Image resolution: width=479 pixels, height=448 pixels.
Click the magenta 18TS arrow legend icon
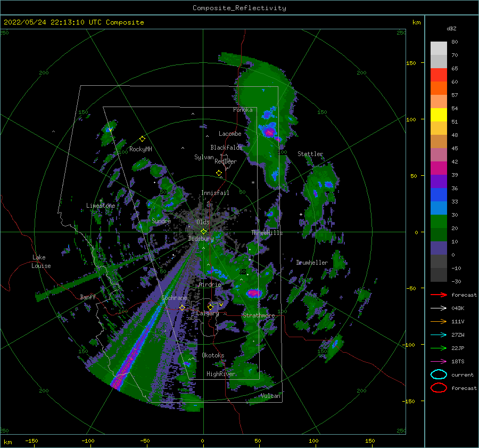tap(439, 362)
